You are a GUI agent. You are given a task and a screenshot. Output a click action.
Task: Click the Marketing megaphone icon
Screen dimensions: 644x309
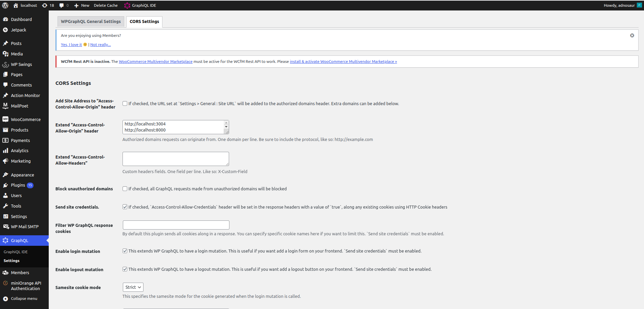(5, 161)
